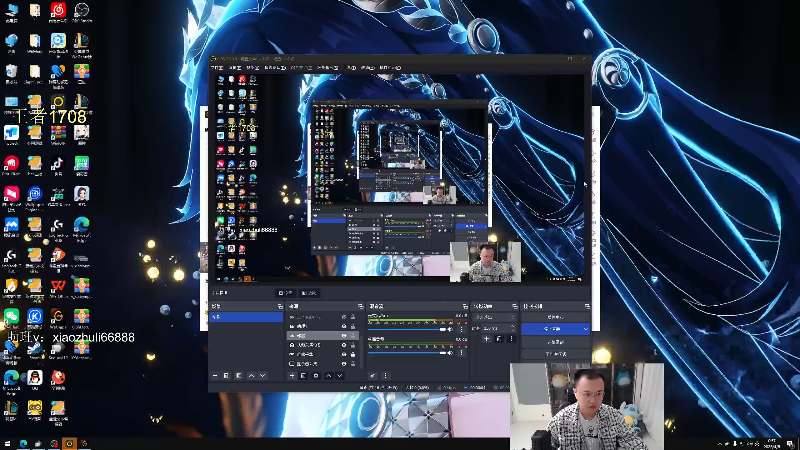
Task: Select the highlighted scene in scenes list
Action: click(x=246, y=317)
